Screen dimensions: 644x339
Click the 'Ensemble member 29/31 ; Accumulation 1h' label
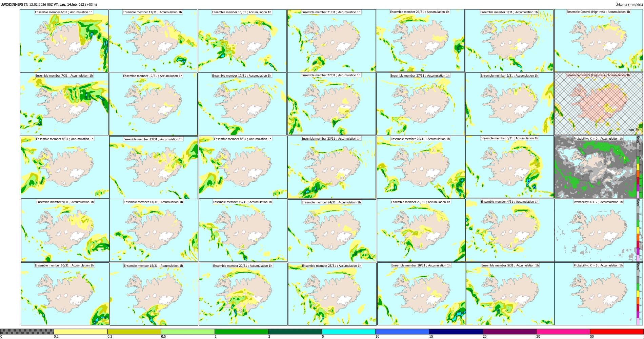point(421,202)
